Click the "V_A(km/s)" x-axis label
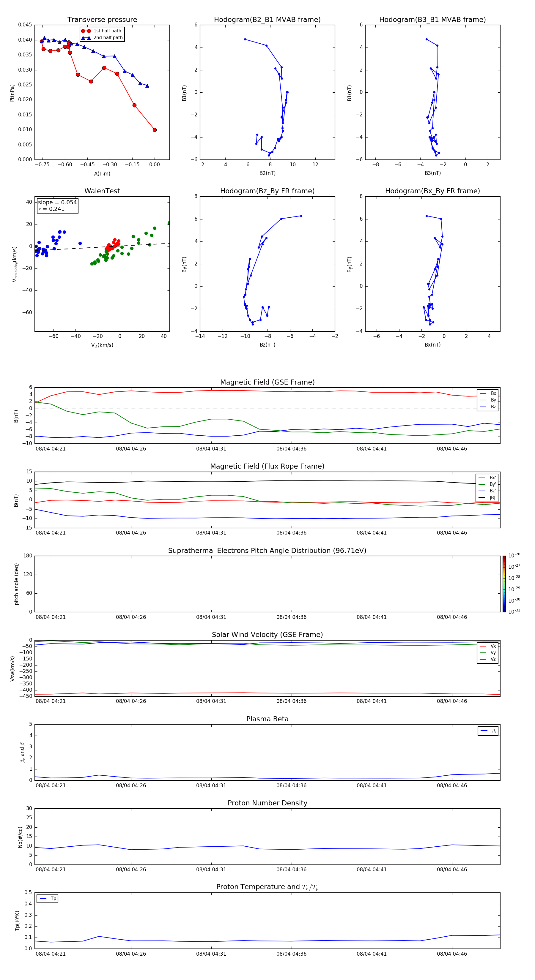The image size is (535, 980). click(x=102, y=345)
